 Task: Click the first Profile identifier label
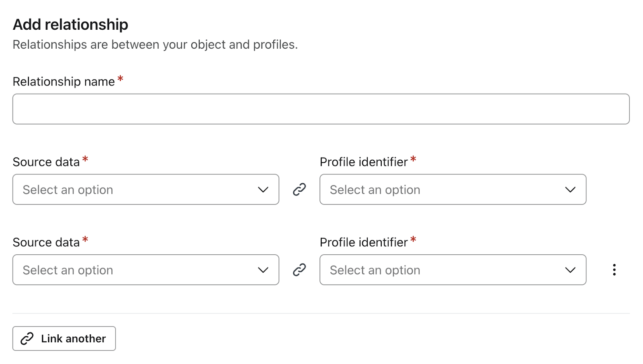[x=364, y=162]
